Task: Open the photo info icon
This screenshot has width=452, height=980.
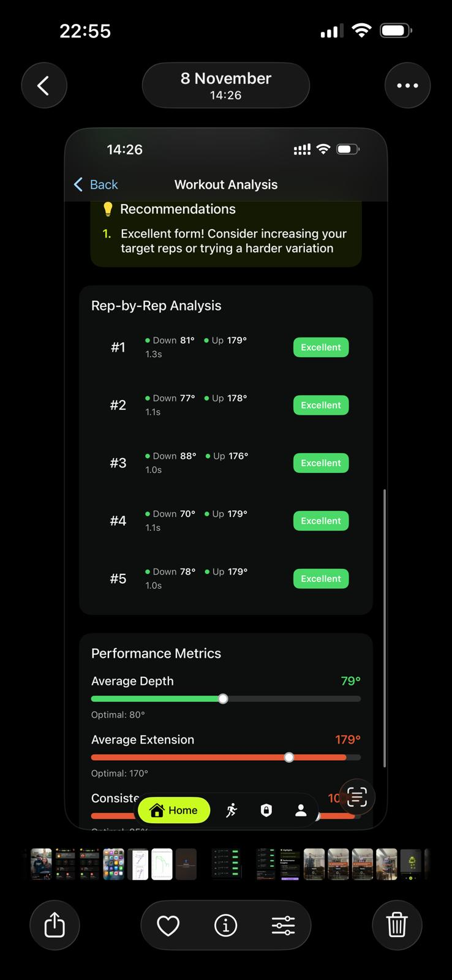Action: tap(225, 925)
